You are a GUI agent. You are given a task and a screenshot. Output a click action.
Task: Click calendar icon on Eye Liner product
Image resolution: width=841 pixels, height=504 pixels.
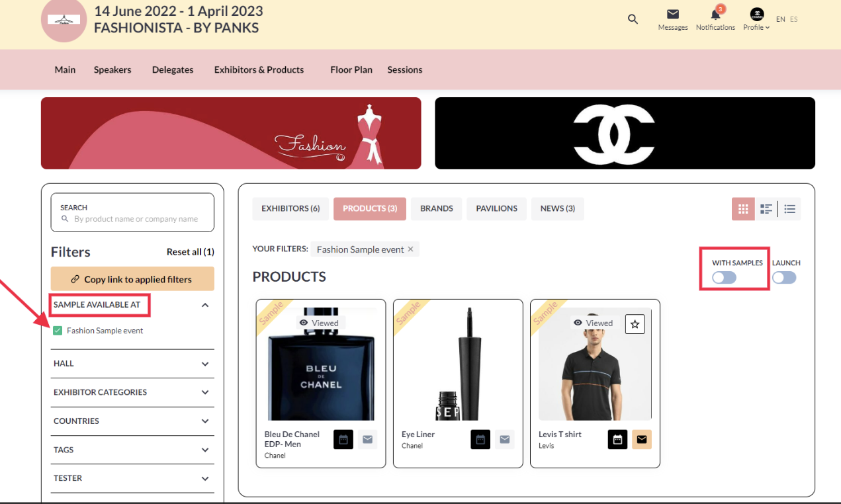coord(480,439)
